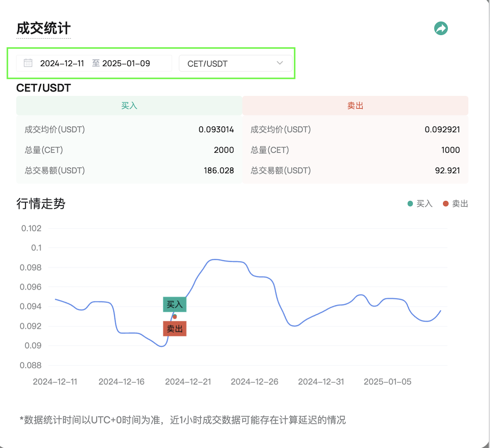Screen dimensions: 490x448
Task: Click buy average price value 0.093014
Action: (x=216, y=130)
